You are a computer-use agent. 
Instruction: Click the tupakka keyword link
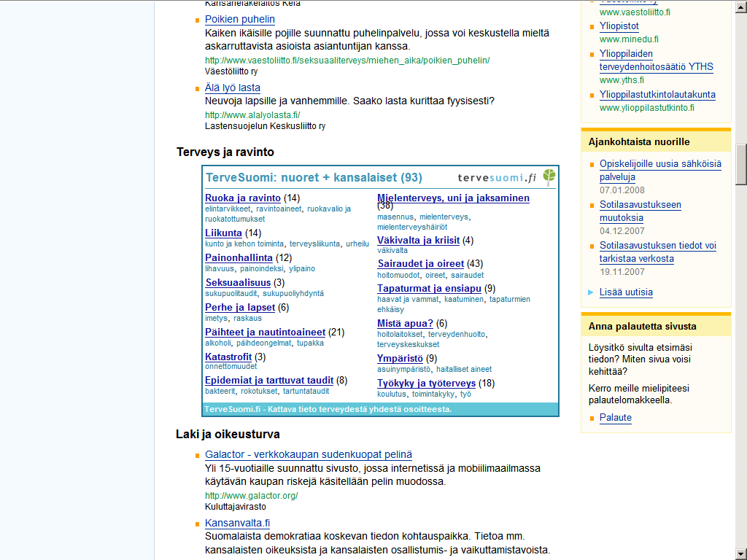[x=310, y=343]
